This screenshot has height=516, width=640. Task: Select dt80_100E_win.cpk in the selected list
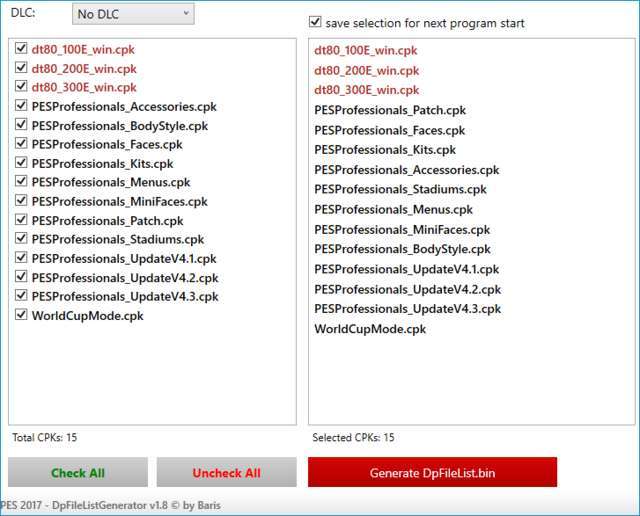(x=366, y=51)
